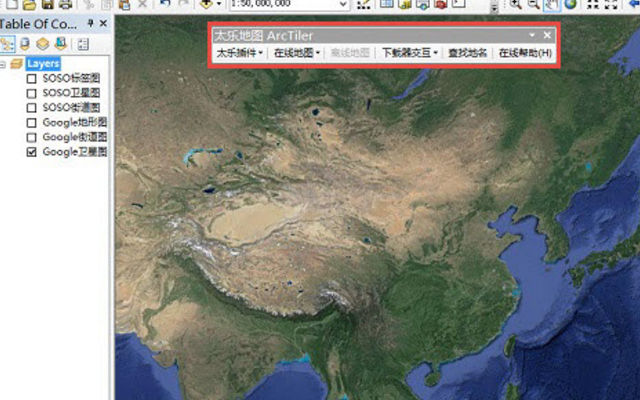Screen dimensions: 640x400
Task: Print the map
Action: [66, 4]
